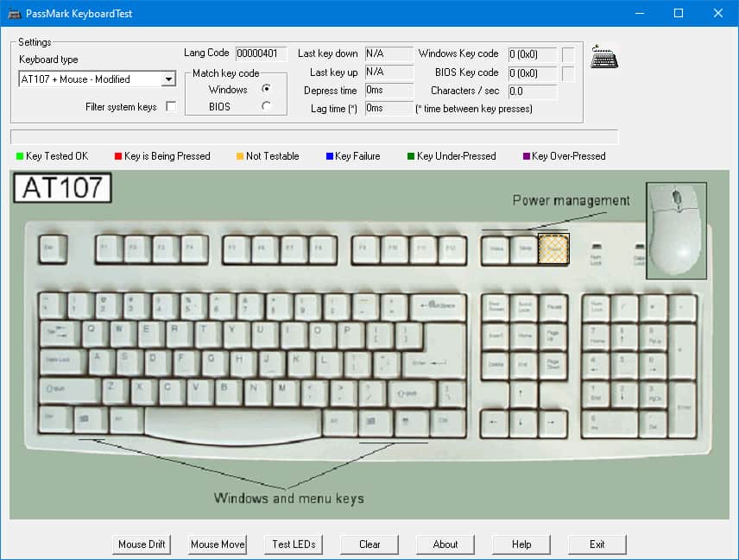
Task: Click the menu key beside the right Ctrl
Action: click(x=410, y=422)
